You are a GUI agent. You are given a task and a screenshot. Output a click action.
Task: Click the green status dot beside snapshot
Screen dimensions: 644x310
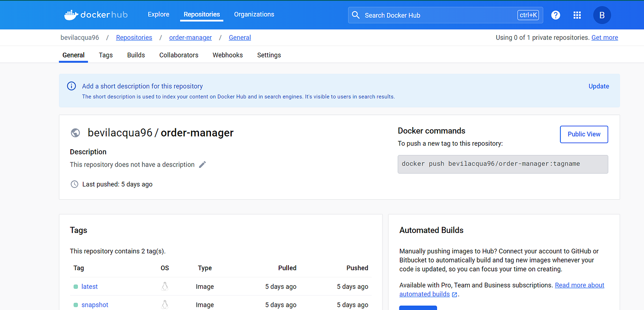pos(76,305)
